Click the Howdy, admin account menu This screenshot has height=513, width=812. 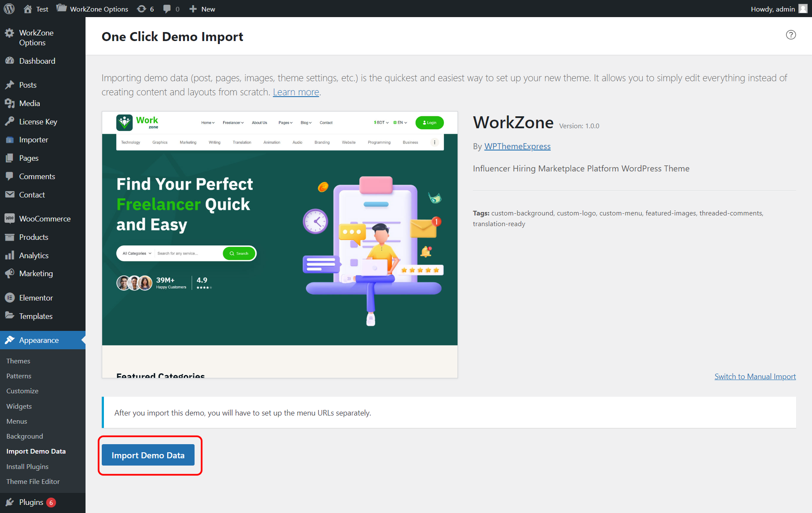point(779,9)
